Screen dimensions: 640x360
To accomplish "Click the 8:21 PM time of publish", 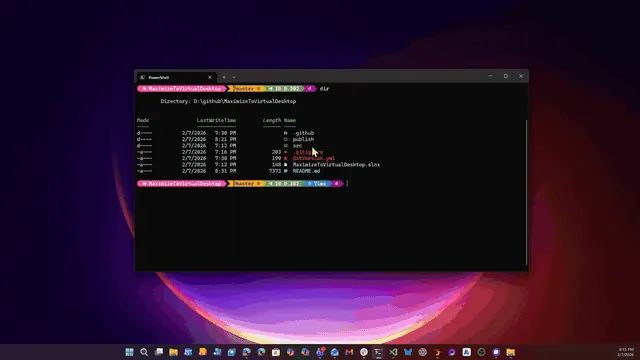I will (226, 139).
